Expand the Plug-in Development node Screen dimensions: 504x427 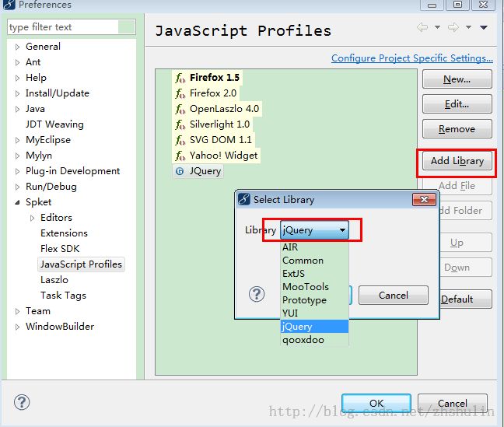tap(17, 171)
